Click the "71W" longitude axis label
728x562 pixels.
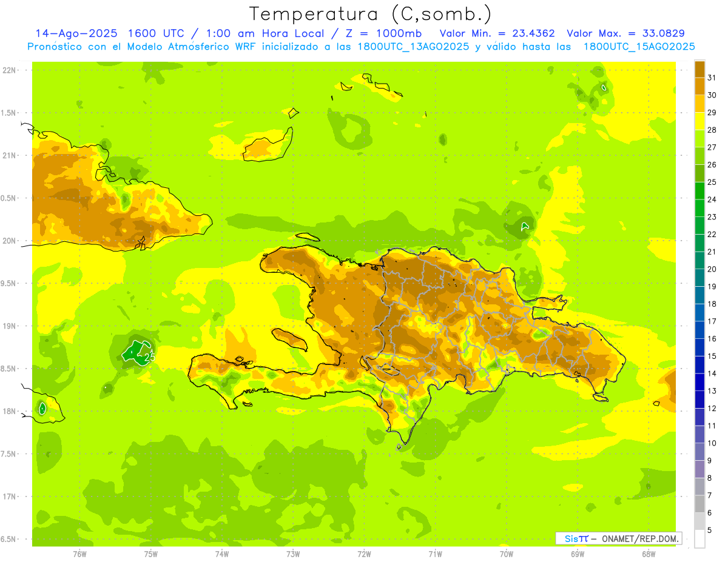435,554
